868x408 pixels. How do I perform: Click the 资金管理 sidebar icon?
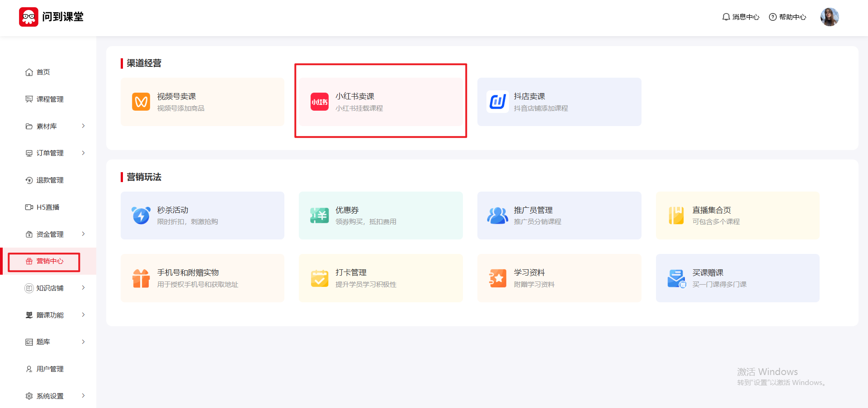[x=29, y=234]
